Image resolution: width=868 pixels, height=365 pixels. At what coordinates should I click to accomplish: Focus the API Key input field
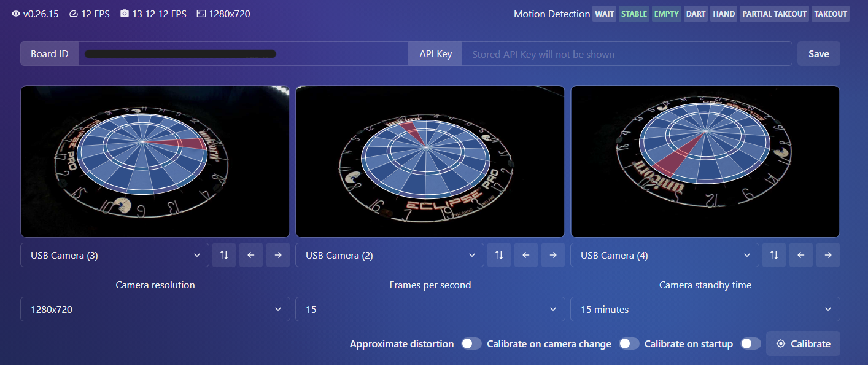tap(627, 53)
